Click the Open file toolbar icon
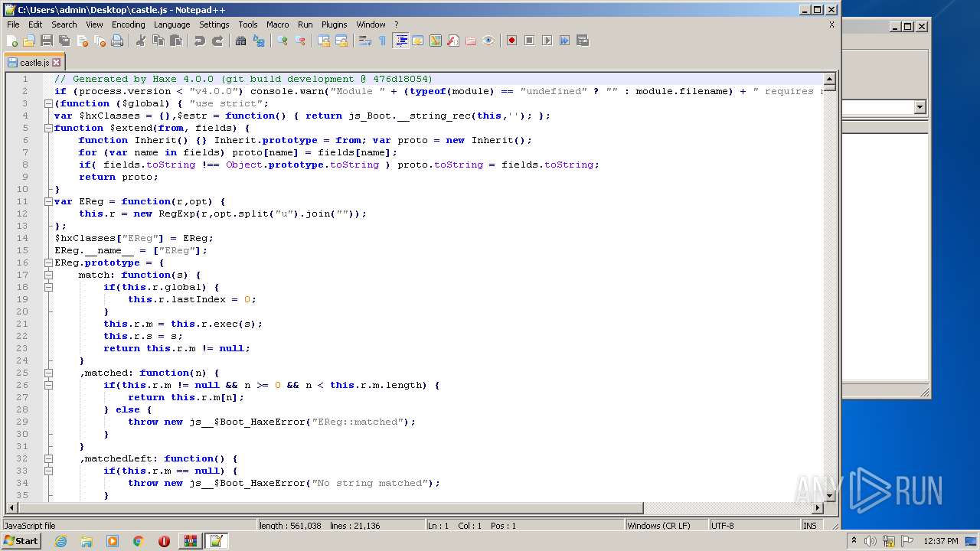The width and height of the screenshot is (980, 551). 29,41
